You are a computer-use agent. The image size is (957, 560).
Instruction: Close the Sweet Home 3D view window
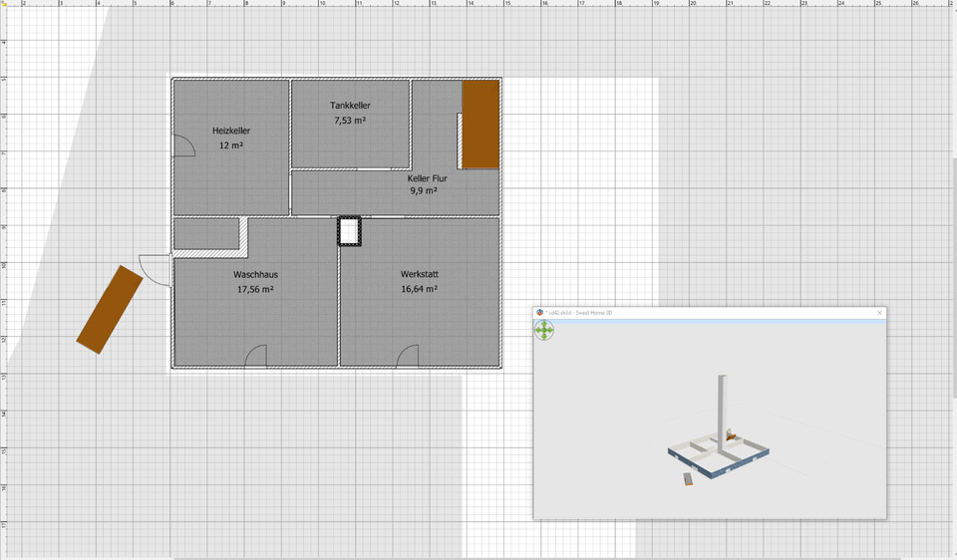[879, 313]
